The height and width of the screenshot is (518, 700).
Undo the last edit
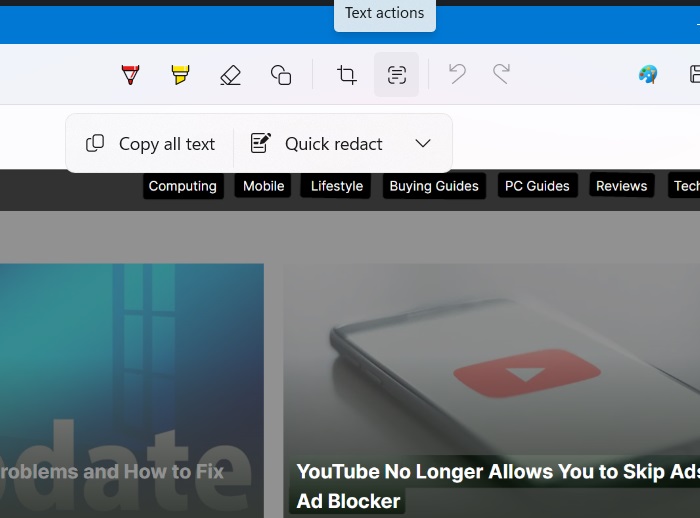pos(457,74)
